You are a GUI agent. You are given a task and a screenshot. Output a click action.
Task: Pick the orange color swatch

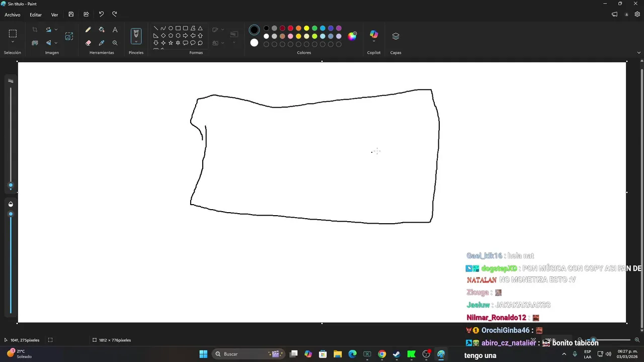click(298, 28)
